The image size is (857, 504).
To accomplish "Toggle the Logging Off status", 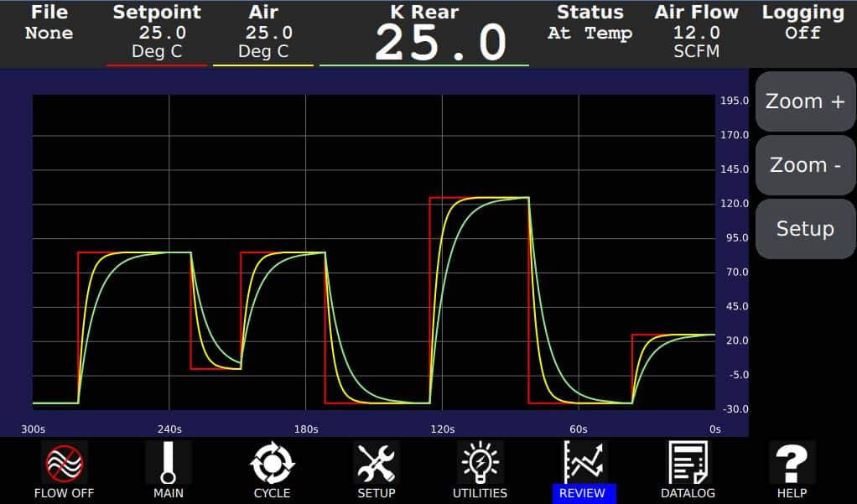I will click(x=802, y=33).
